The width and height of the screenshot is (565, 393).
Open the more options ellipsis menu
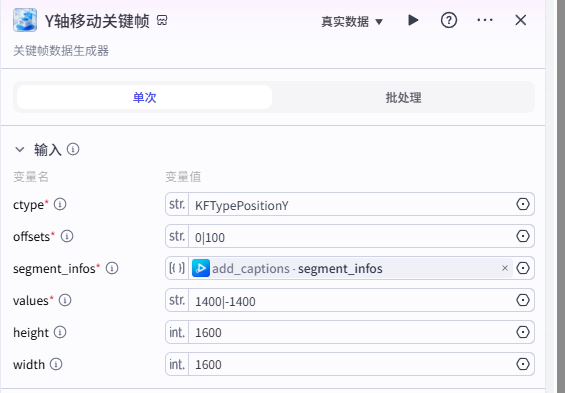click(485, 20)
